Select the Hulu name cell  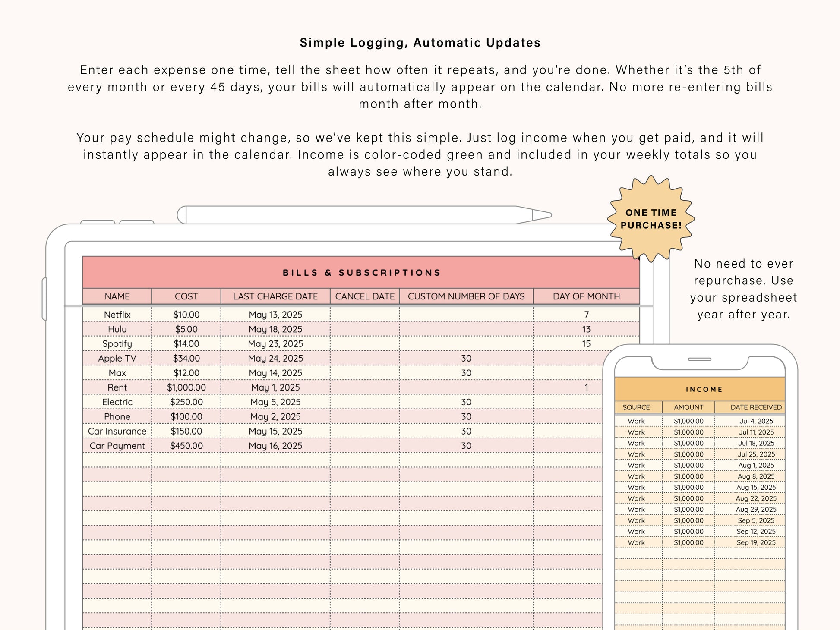click(x=117, y=329)
